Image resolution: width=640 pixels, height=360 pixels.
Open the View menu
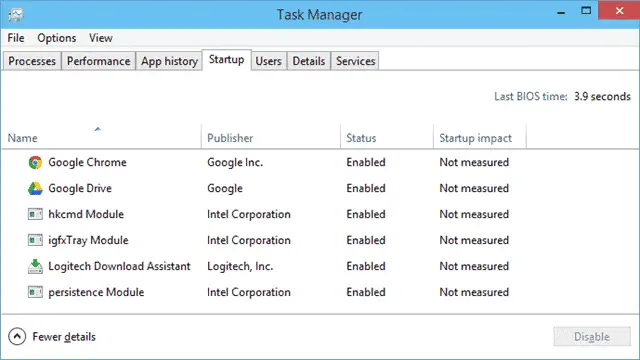[100, 38]
